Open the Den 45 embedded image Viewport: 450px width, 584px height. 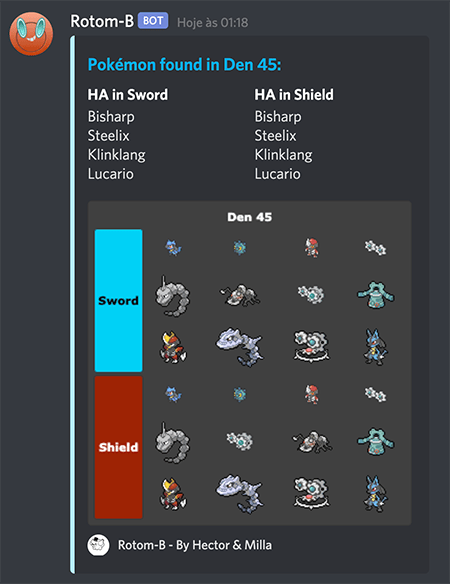click(x=250, y=363)
